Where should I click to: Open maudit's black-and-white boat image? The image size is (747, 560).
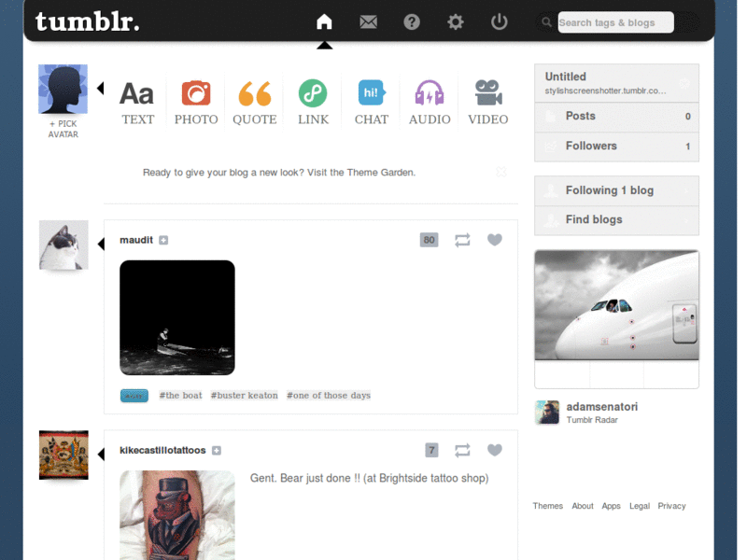pos(177,317)
